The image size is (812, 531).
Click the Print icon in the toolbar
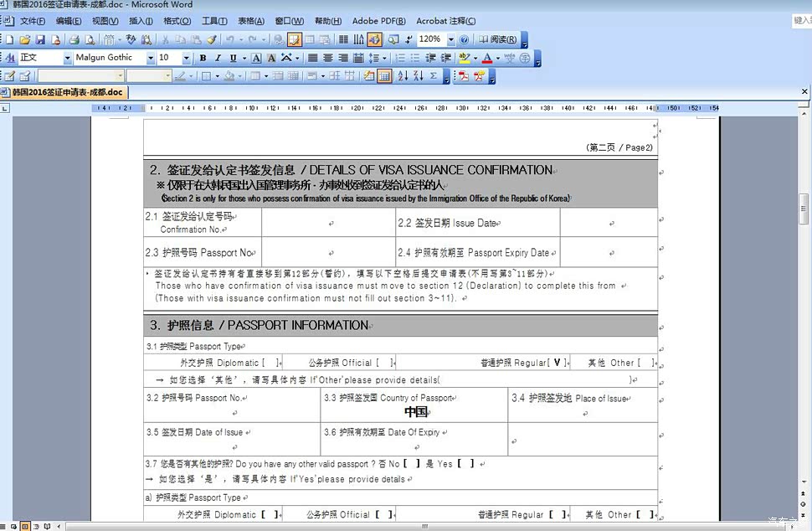tap(75, 39)
